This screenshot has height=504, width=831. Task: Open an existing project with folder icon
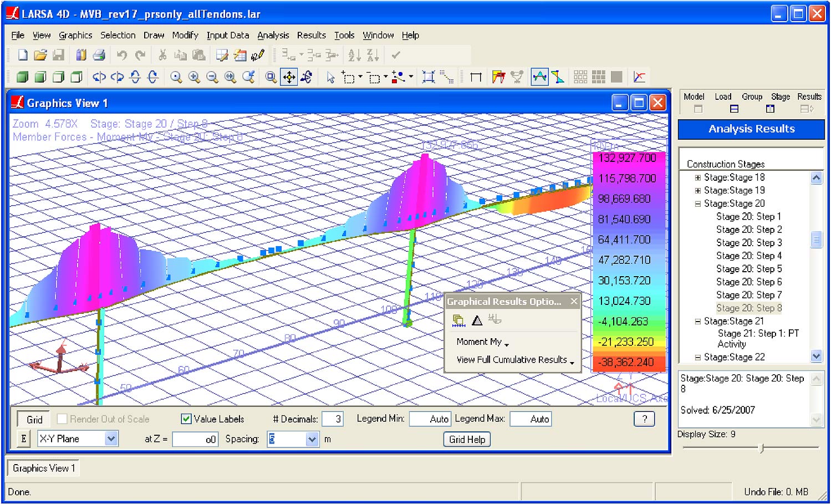click(40, 55)
